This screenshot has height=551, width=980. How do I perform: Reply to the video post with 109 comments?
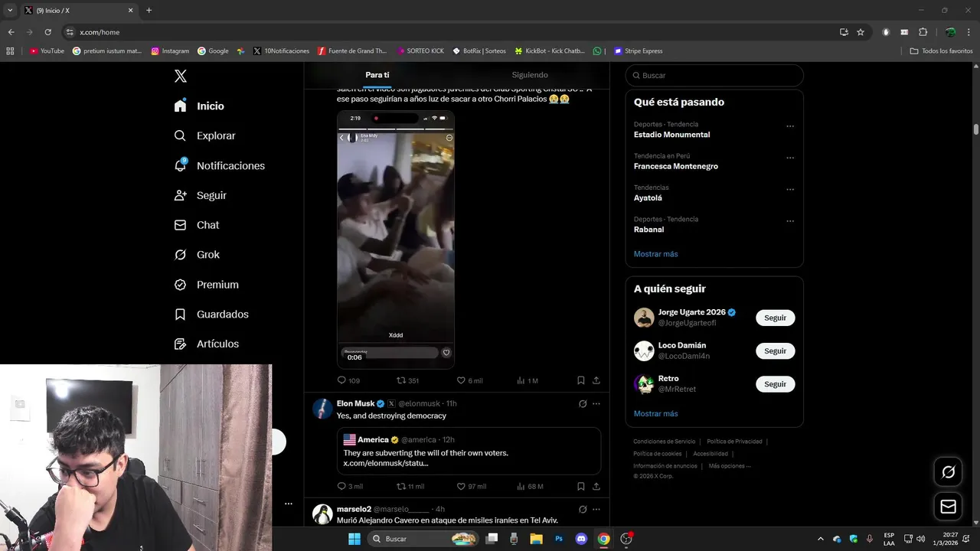click(348, 380)
